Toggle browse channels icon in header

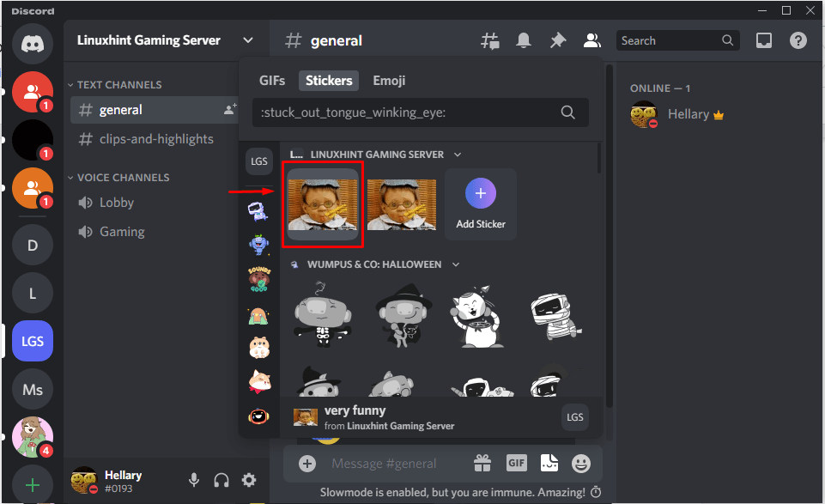[490, 39]
